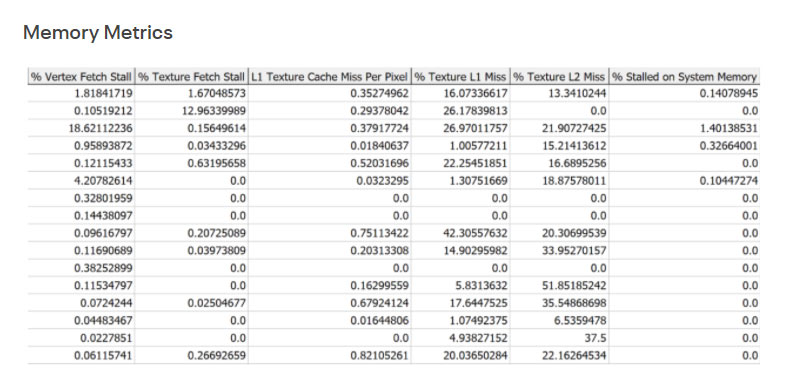Select cell with value 18.62112236
802x390 pixels.
click(81, 128)
